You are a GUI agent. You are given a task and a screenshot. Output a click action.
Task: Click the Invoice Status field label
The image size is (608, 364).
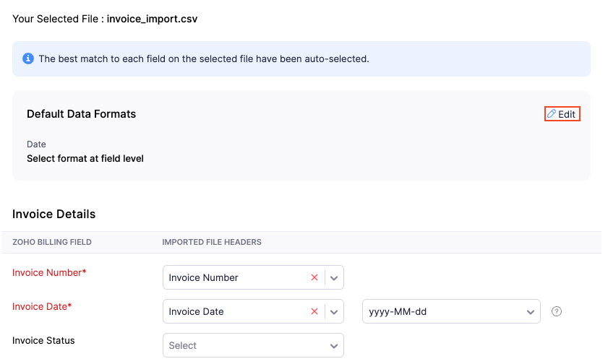point(43,340)
